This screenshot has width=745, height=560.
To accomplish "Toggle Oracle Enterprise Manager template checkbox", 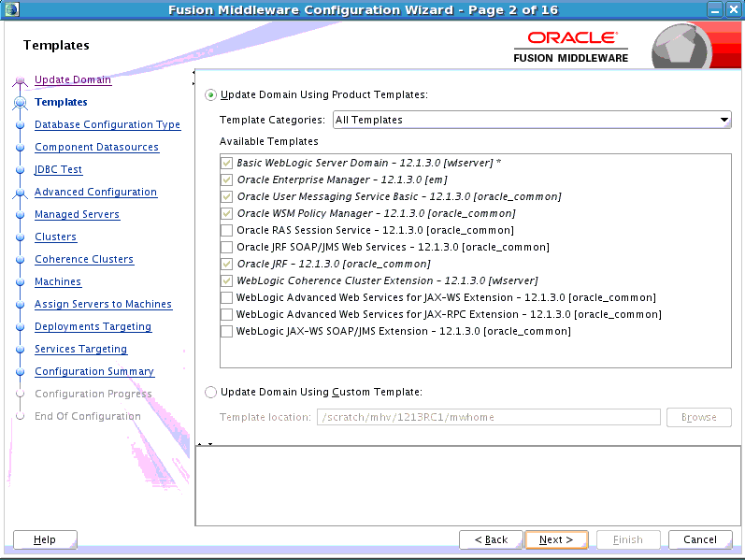I will [x=227, y=179].
